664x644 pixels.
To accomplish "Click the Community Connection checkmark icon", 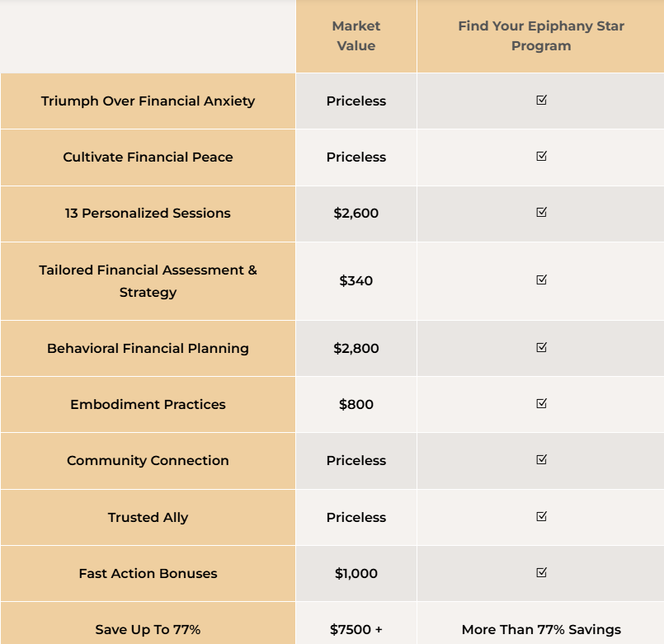I will point(541,459).
